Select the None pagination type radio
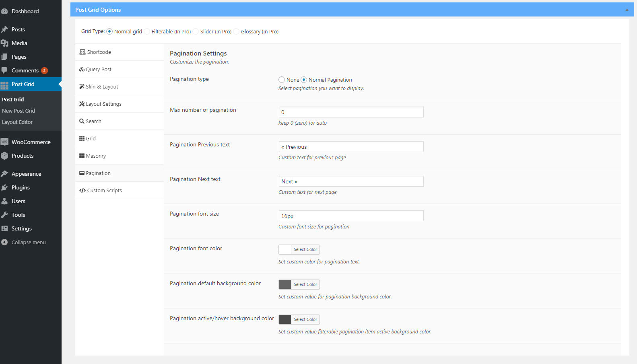This screenshot has width=637, height=364. (x=282, y=80)
